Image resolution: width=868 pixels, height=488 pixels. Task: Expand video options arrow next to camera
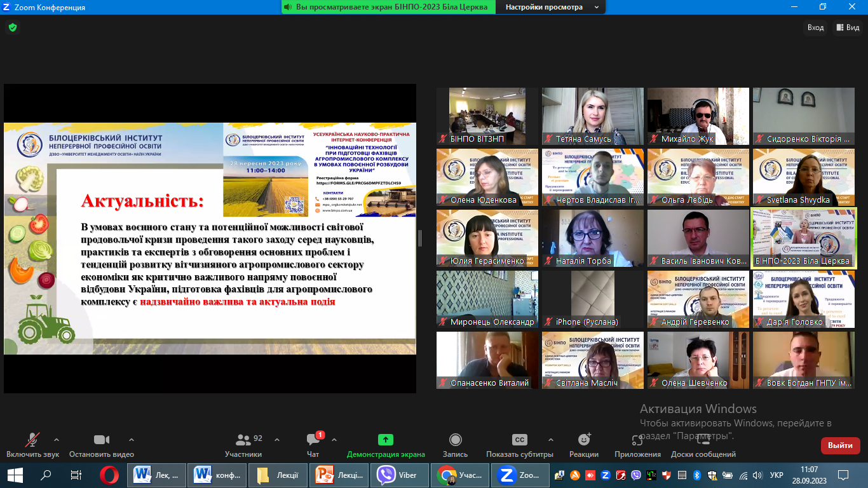132,439
